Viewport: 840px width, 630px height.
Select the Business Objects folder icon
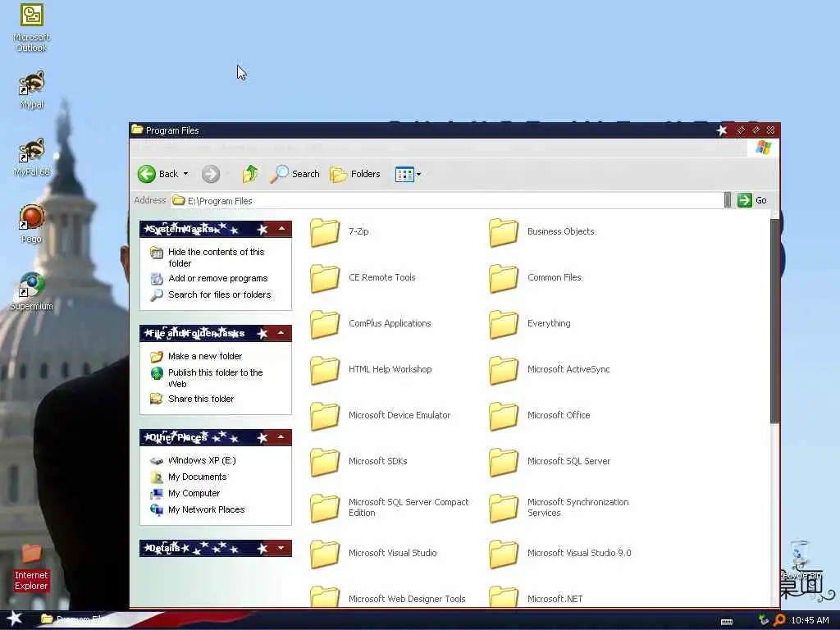(x=504, y=232)
